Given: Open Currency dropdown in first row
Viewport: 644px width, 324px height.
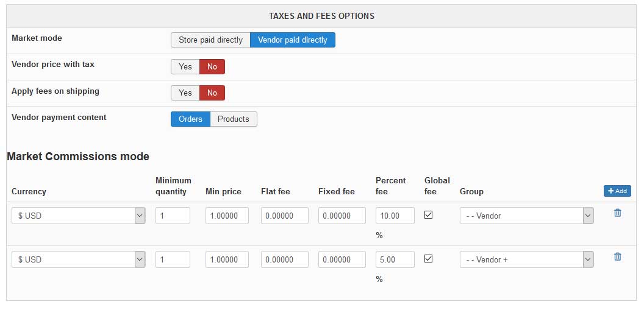Looking at the screenshot, I should coord(79,216).
